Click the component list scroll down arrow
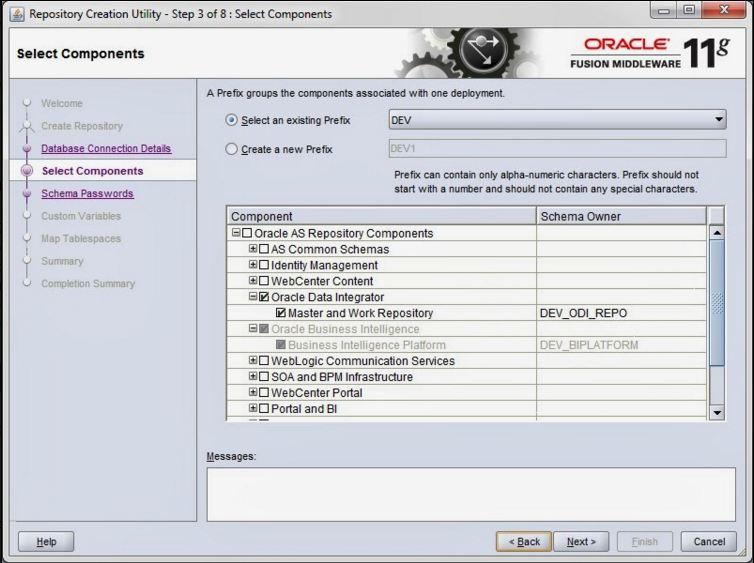 click(x=716, y=413)
